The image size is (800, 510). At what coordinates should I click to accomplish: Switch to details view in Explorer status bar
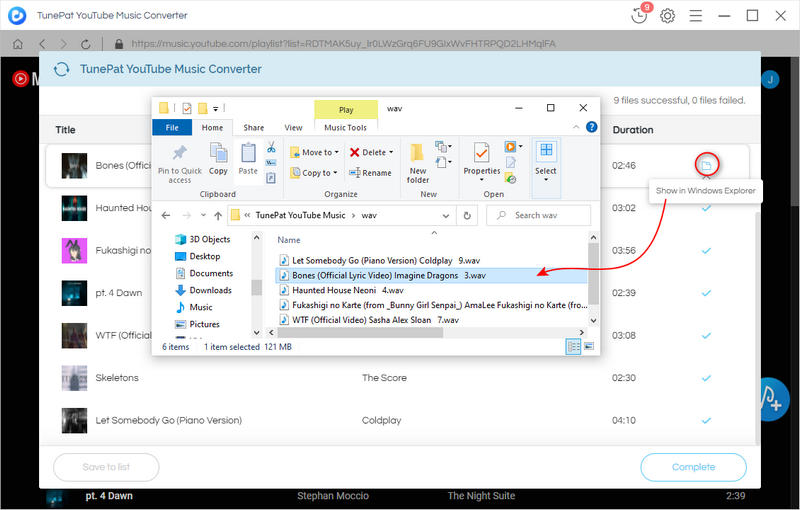pos(574,346)
